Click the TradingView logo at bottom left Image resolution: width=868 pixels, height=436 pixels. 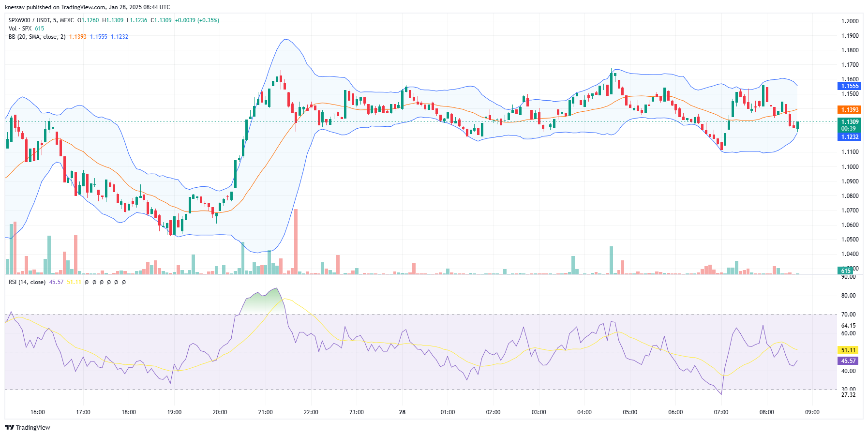28,427
